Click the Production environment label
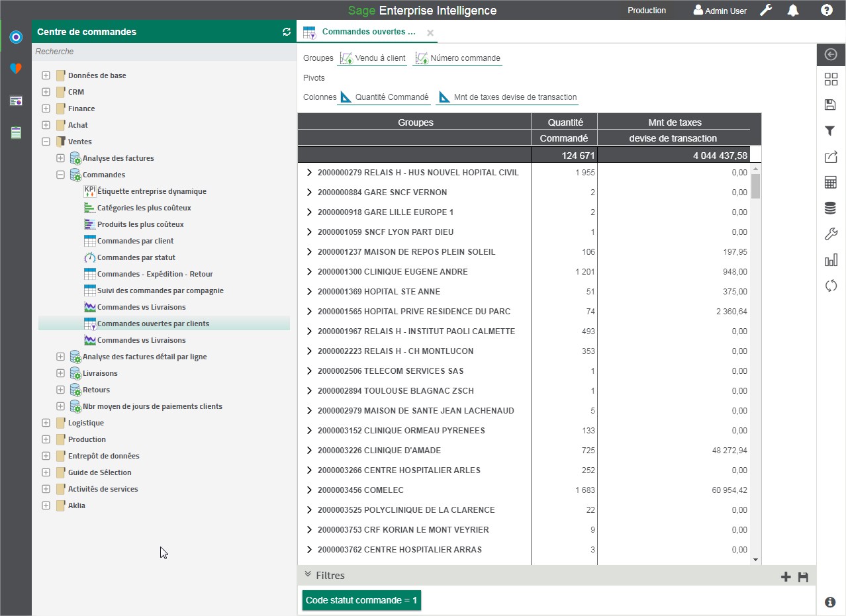Viewport: 846px width, 616px height. coord(647,11)
